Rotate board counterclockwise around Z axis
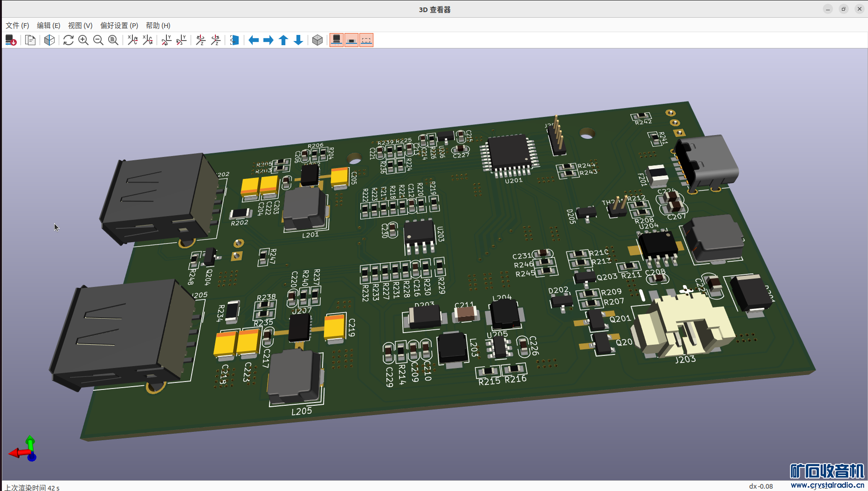Viewport: 868px width, 491px height. [x=216, y=40]
